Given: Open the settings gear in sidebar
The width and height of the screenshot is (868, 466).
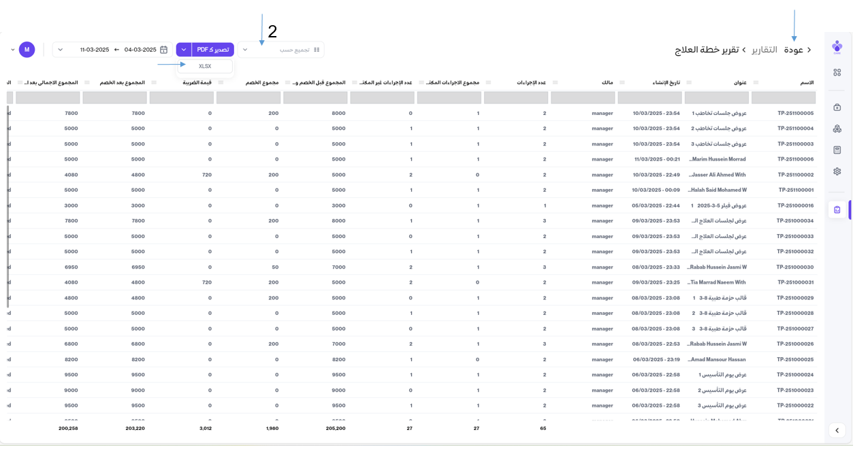Looking at the screenshot, I should coord(837,171).
